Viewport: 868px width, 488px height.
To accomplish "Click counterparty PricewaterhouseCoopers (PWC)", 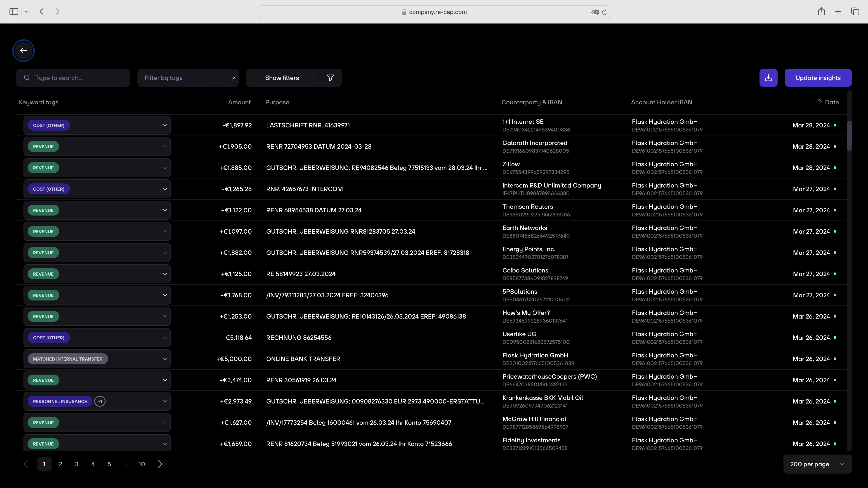I will coord(550,377).
